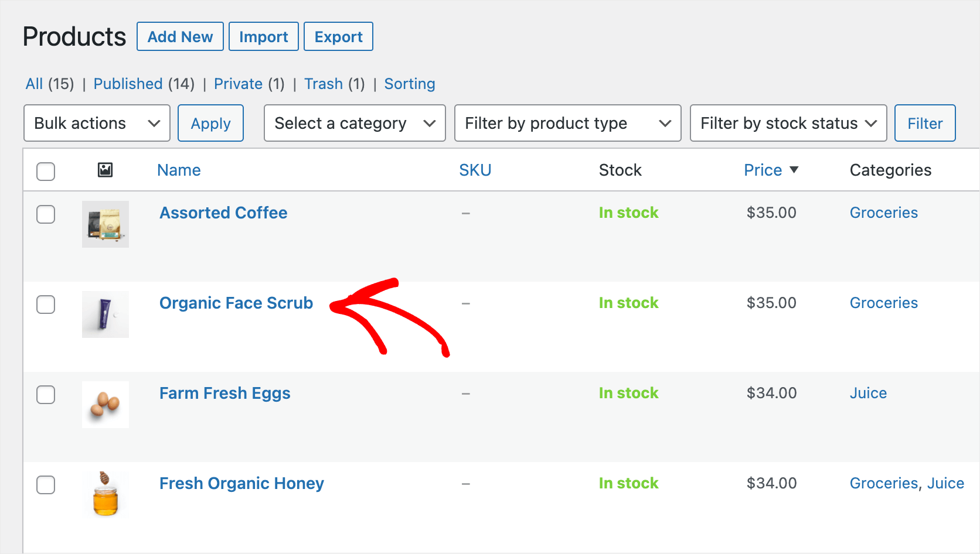The image size is (980, 554).
Task: Check the select-all products checkbox
Action: (46, 171)
